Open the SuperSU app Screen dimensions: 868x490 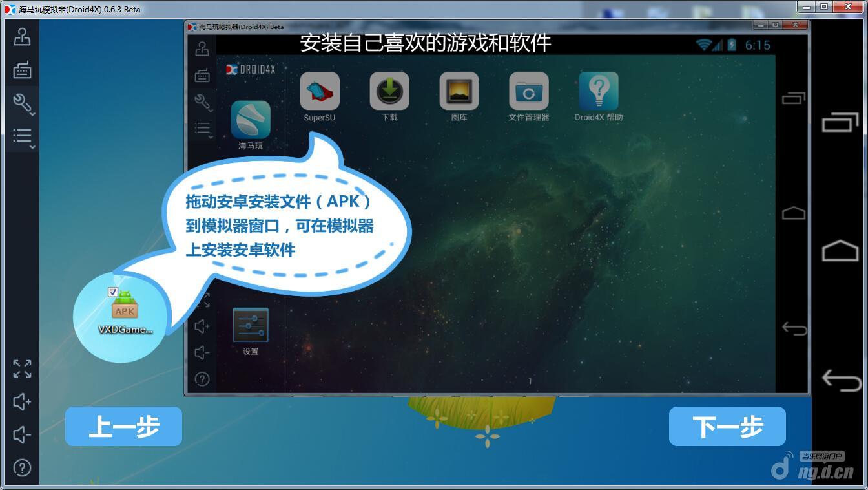[x=320, y=92]
